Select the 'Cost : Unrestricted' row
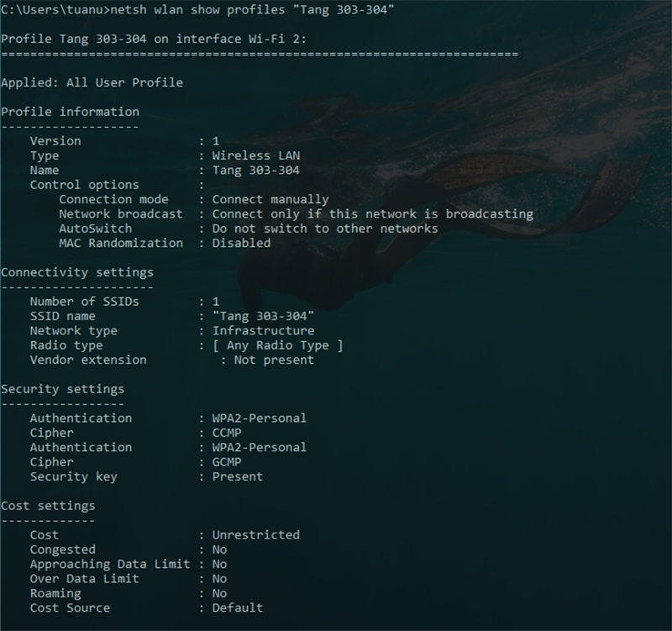The height and width of the screenshot is (631, 672). click(165, 535)
